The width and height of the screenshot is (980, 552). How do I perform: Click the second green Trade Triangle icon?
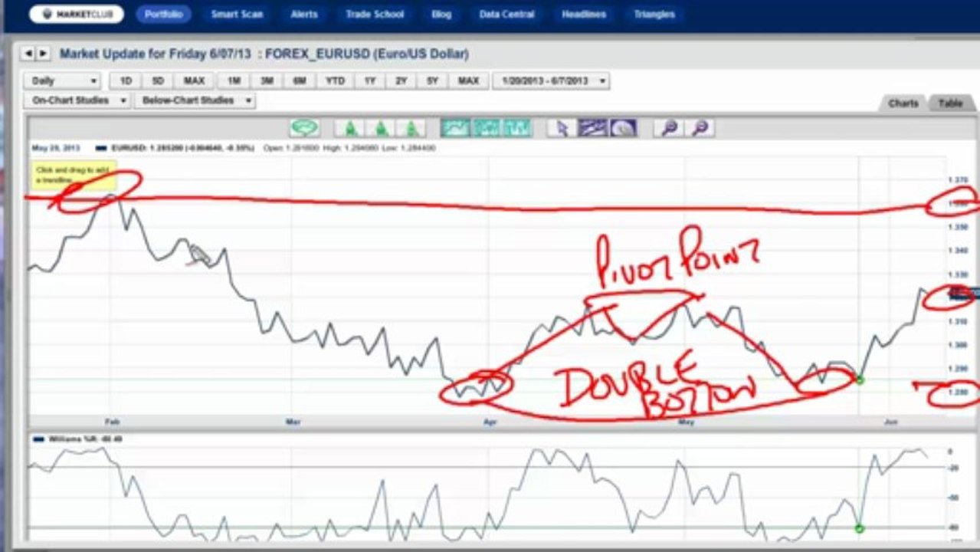tap(380, 128)
